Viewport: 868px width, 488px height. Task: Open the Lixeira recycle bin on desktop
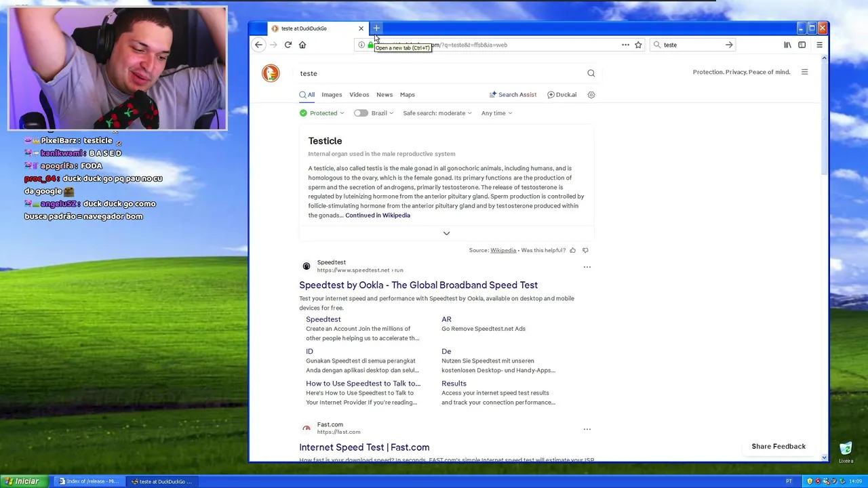[x=846, y=452]
